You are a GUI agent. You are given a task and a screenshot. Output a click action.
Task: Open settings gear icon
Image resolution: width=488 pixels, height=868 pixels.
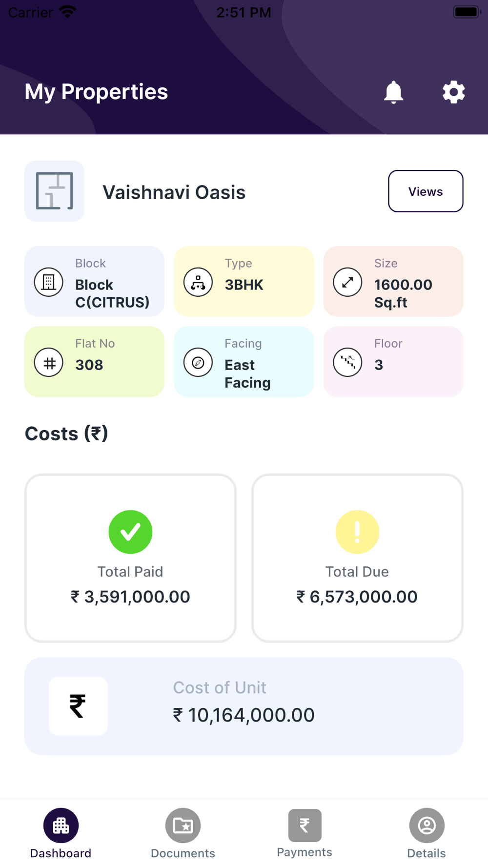[453, 92]
